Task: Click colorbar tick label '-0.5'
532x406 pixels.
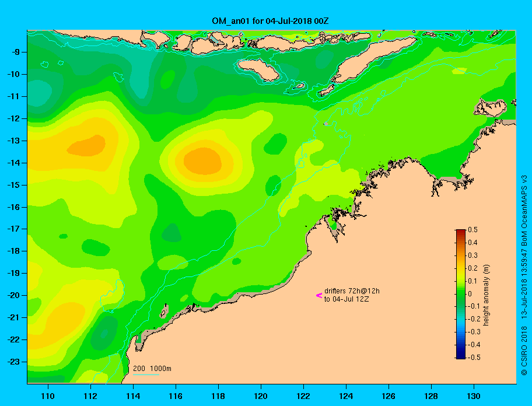Action: pos(474,358)
